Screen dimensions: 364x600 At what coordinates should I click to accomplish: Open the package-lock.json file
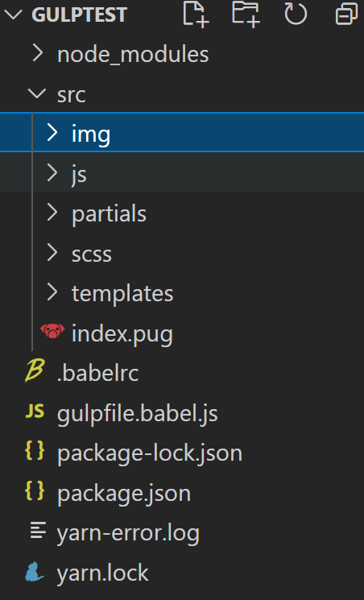[150, 454]
